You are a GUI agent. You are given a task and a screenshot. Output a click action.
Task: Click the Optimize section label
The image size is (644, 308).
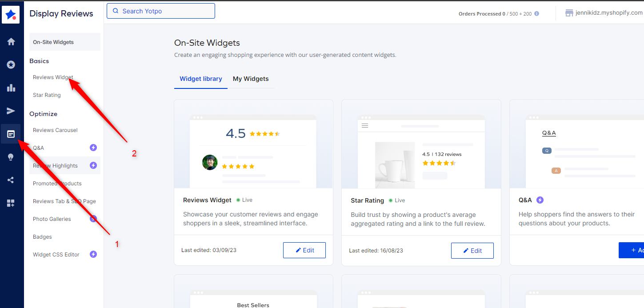[x=43, y=114]
